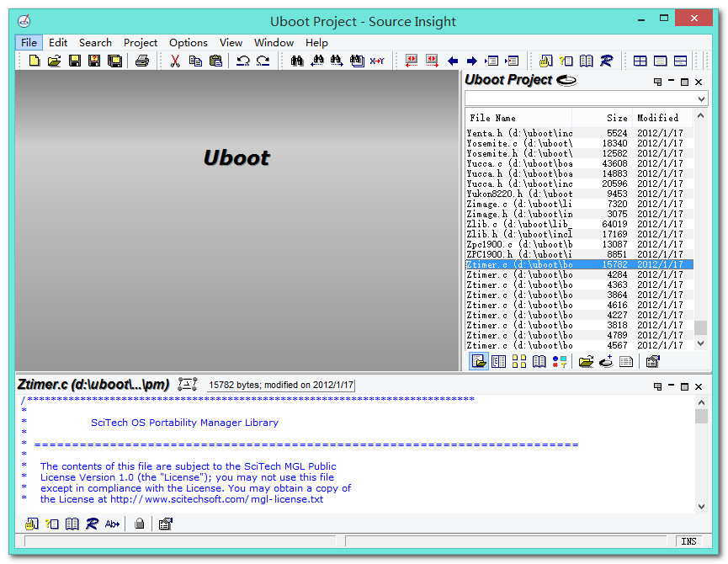Open the Help menu
The width and height of the screenshot is (728, 564).
316,43
